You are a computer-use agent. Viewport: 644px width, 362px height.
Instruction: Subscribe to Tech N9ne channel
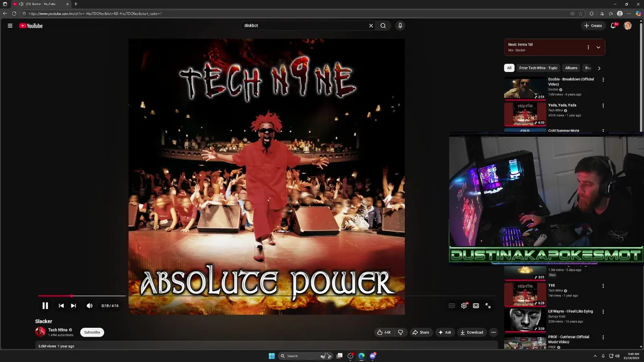click(x=92, y=332)
